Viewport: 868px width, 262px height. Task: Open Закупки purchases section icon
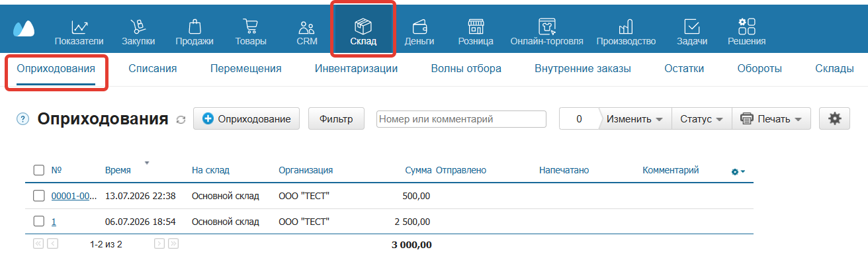pyautogui.click(x=138, y=27)
